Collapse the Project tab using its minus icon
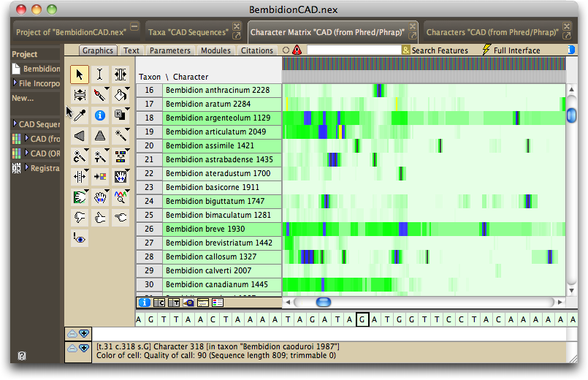Image resolution: width=588 pixels, height=380 pixels. (x=134, y=26)
